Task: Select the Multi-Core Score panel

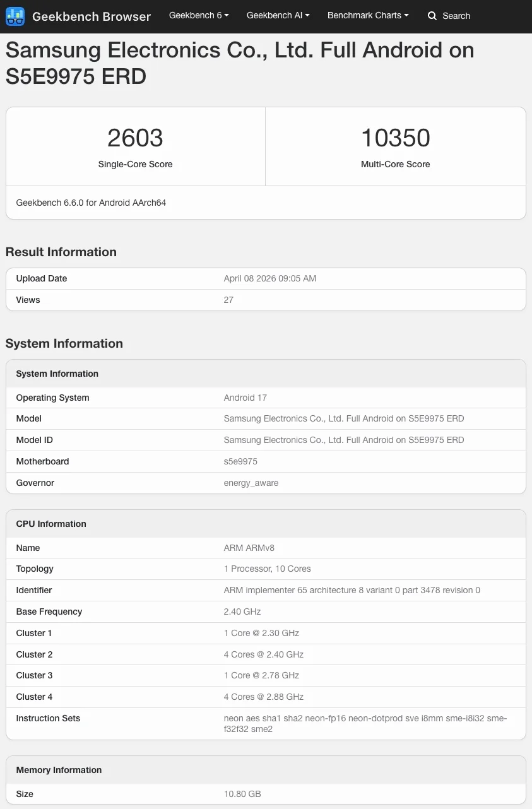Action: tap(395, 146)
